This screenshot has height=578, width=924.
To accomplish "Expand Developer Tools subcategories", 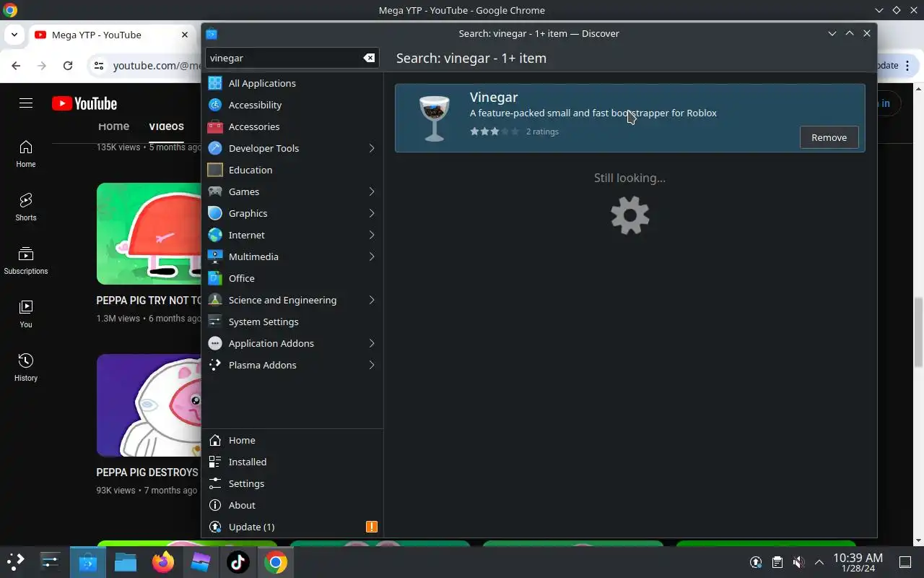I will tap(372, 148).
